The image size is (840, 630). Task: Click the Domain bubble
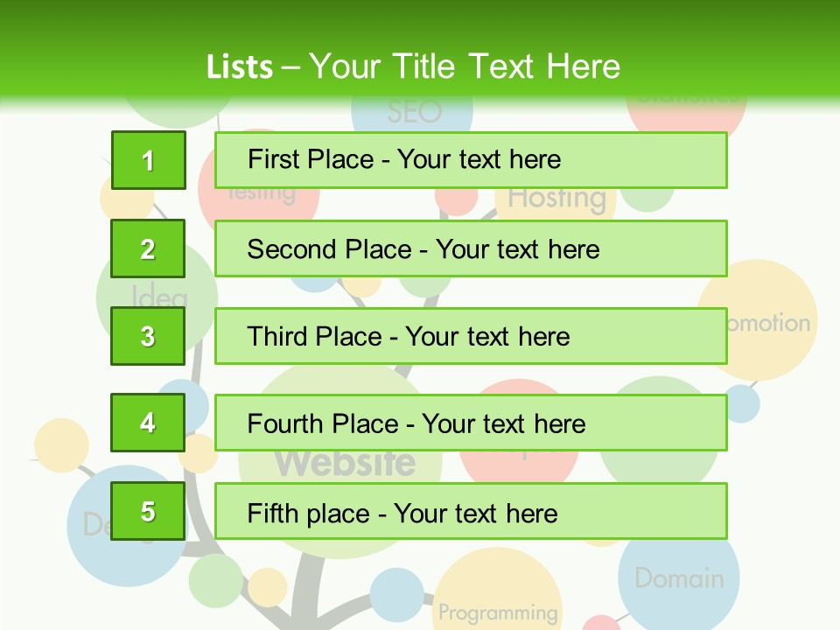(x=679, y=577)
